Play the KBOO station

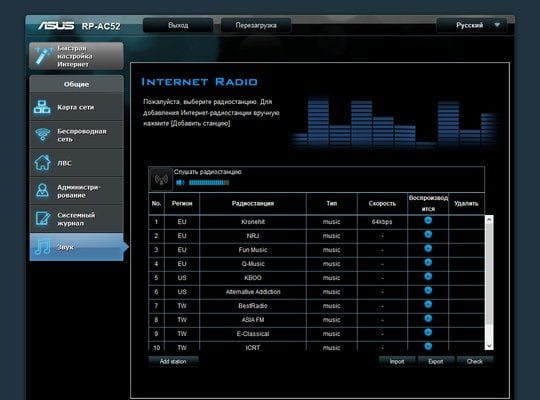[x=428, y=276]
